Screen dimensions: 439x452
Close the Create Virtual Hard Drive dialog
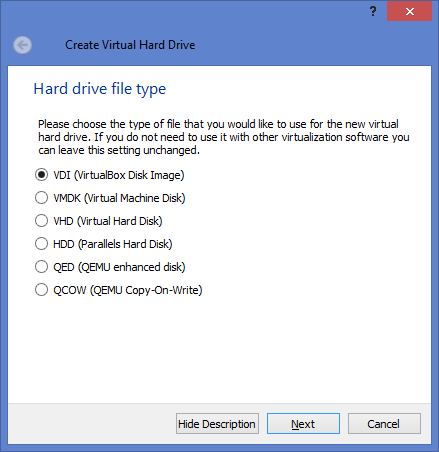tap(410, 12)
